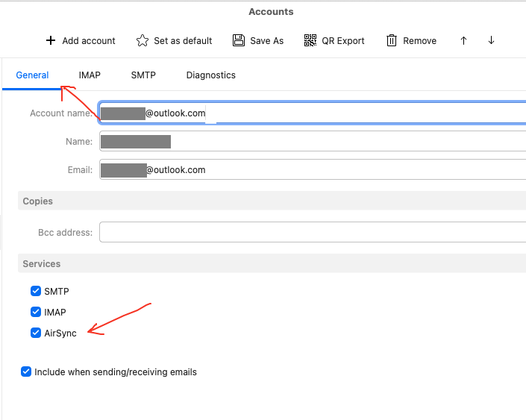Viewport: 526px width, 420px height.
Task: Move account up with the up arrow
Action: tap(463, 40)
